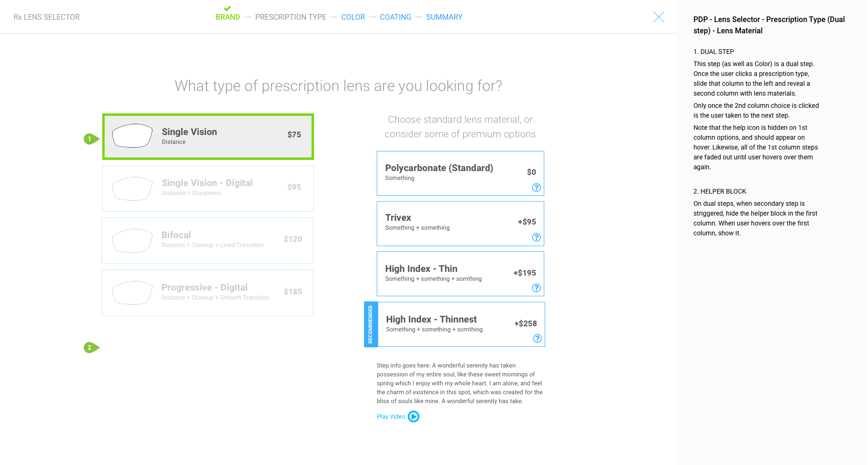Switch to the COLOR step
Screen dimensions: 868x465
[353, 17]
